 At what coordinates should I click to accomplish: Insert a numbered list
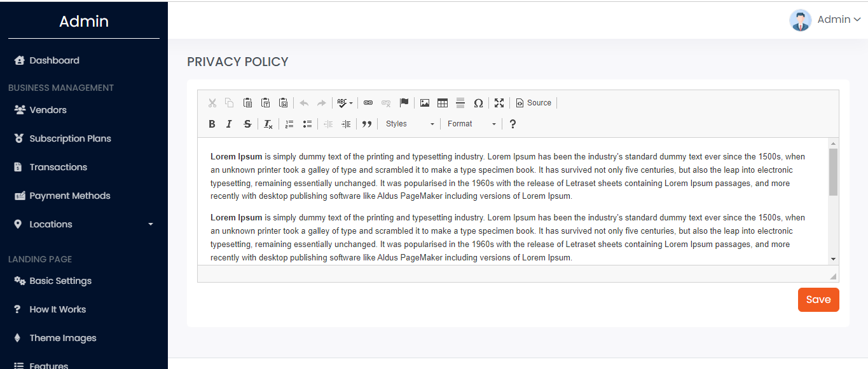[289, 124]
